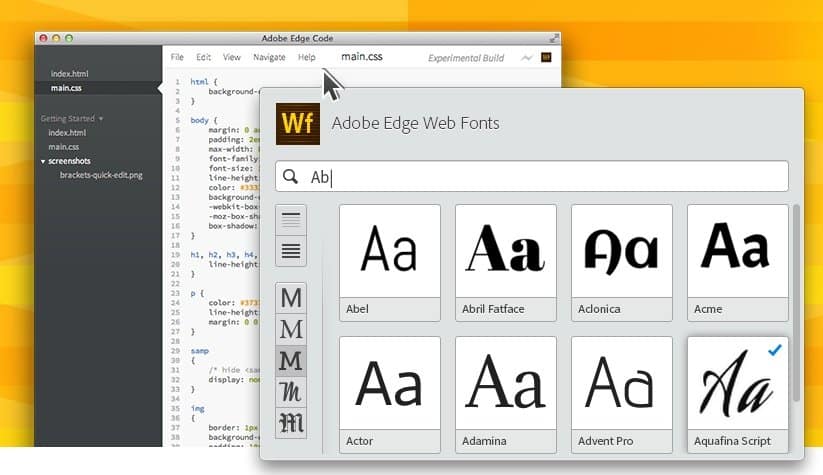
Task: Choose the Abel font card
Action: 389,262
